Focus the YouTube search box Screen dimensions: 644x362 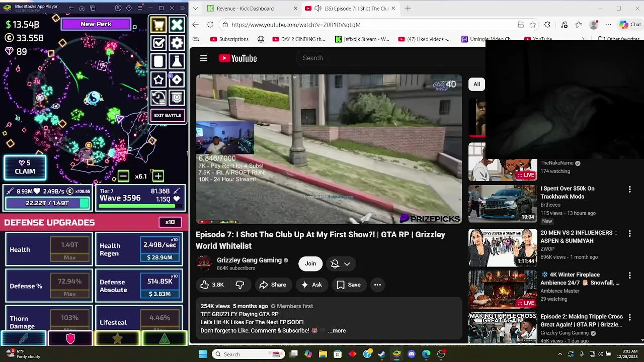point(390,58)
